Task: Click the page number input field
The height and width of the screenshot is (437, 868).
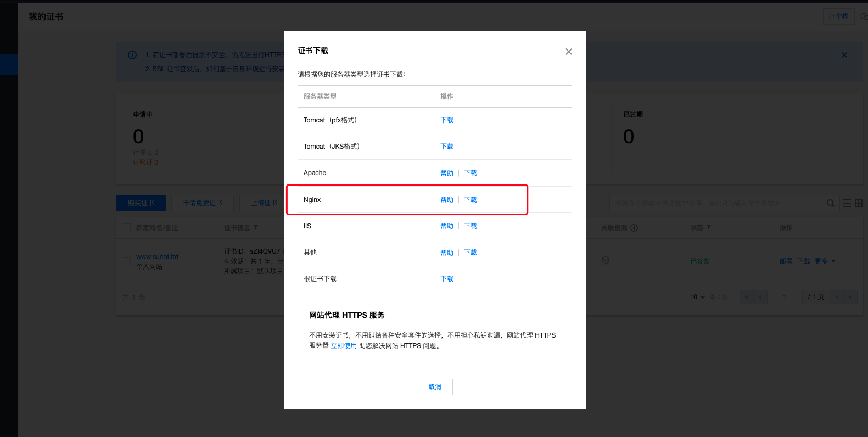Action: tap(785, 297)
